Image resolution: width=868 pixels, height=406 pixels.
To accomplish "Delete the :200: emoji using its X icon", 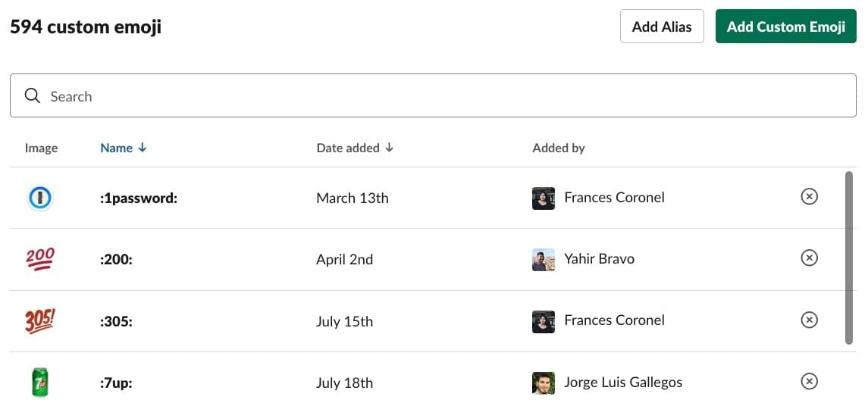I will (x=809, y=259).
